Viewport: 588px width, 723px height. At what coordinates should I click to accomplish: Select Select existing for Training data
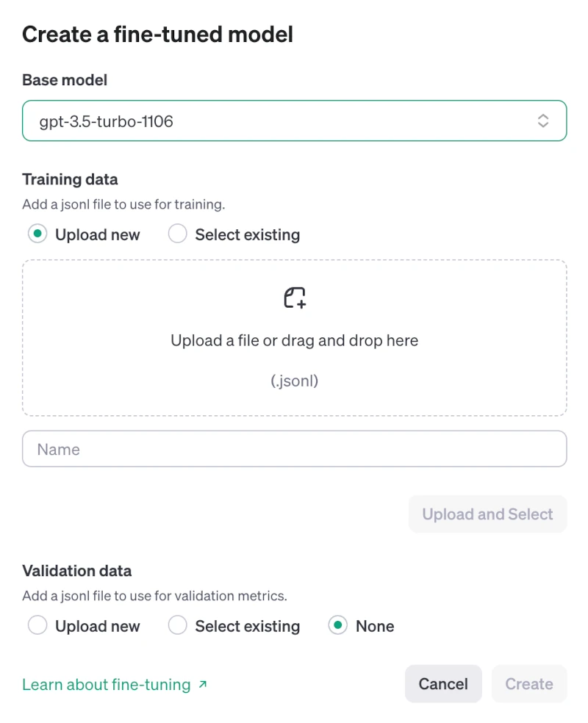tap(177, 234)
